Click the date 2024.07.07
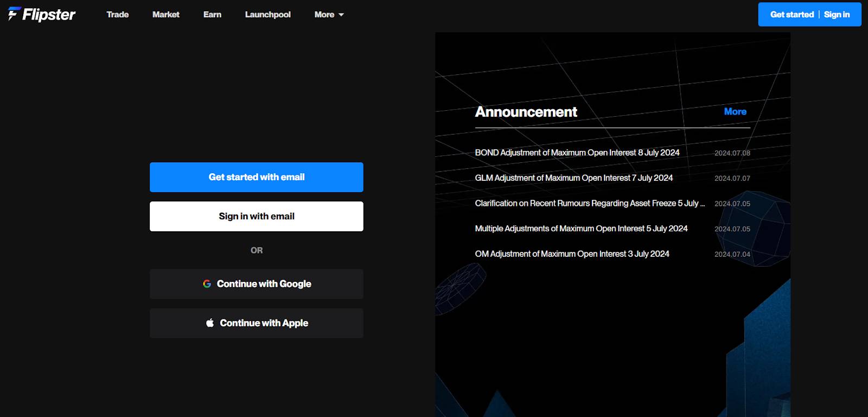This screenshot has height=417, width=868. point(732,178)
